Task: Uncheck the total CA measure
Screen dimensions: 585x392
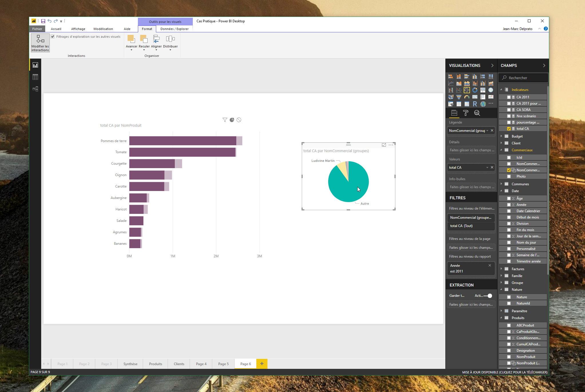Action: pos(509,129)
